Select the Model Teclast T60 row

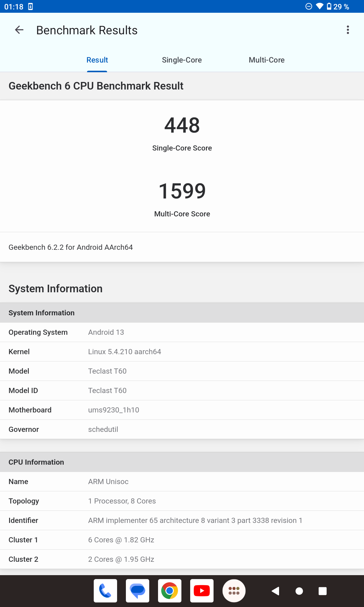point(182,371)
